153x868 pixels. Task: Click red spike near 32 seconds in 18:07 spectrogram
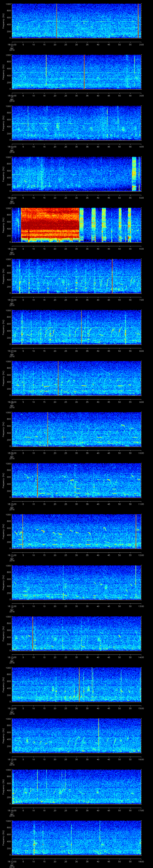pos(81,327)
